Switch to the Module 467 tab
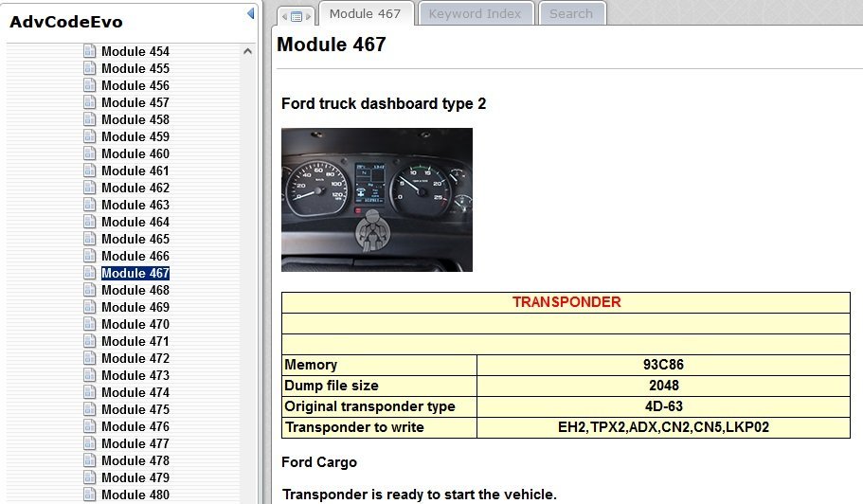 click(x=366, y=14)
